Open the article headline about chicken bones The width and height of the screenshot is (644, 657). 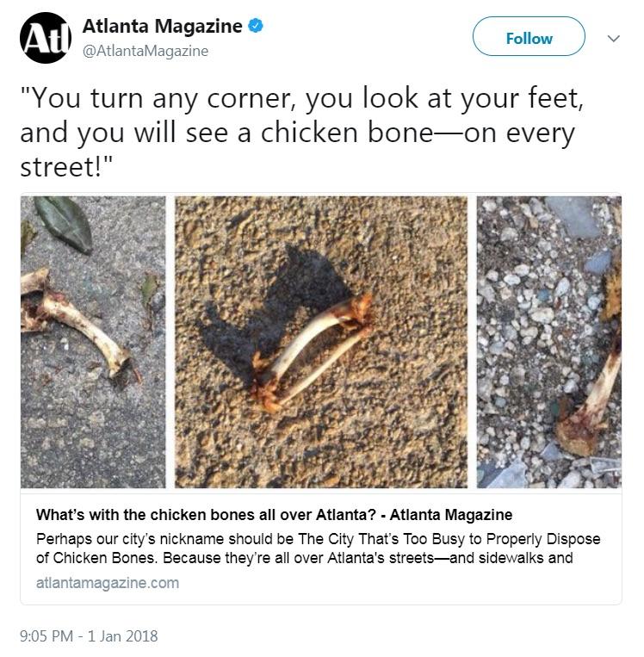click(274, 515)
